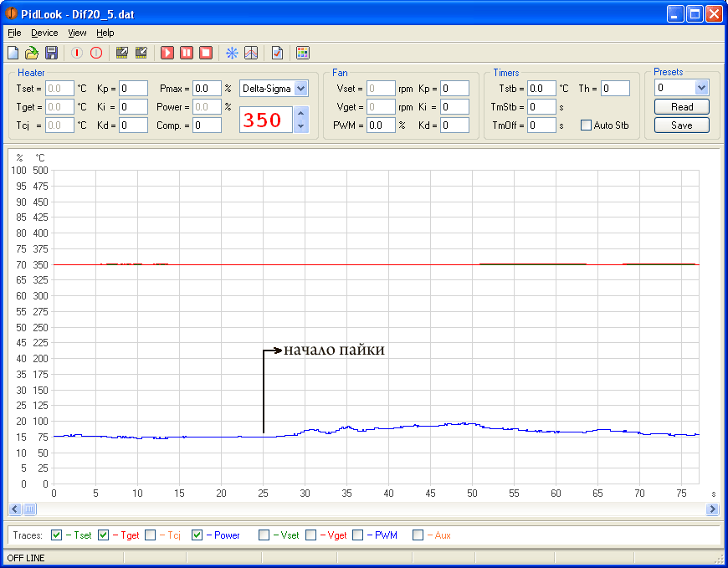Click the Comp. input field

coord(207,125)
